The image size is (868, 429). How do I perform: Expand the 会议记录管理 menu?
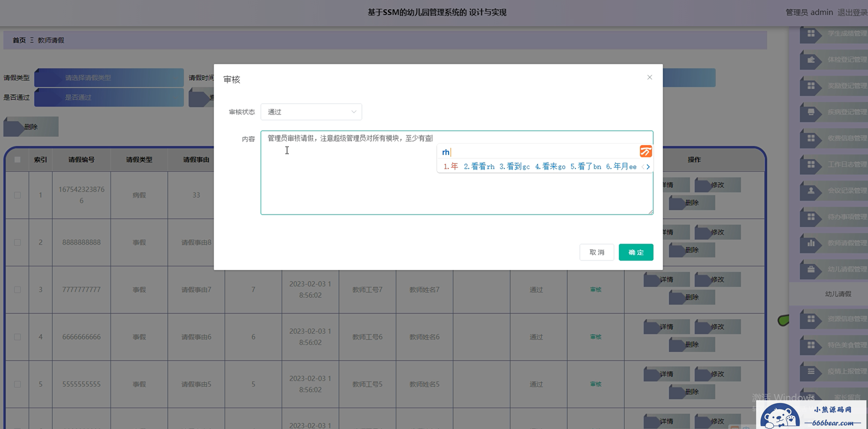(x=834, y=190)
